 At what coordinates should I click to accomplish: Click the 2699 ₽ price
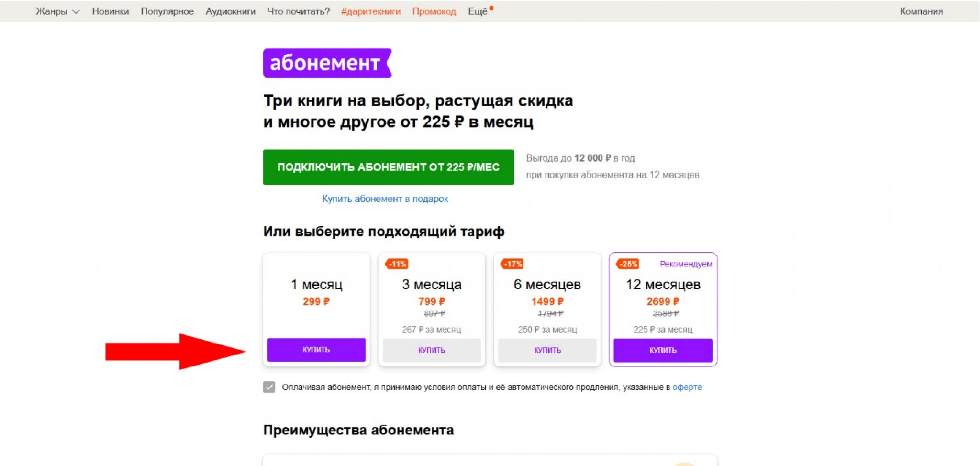coord(663,301)
